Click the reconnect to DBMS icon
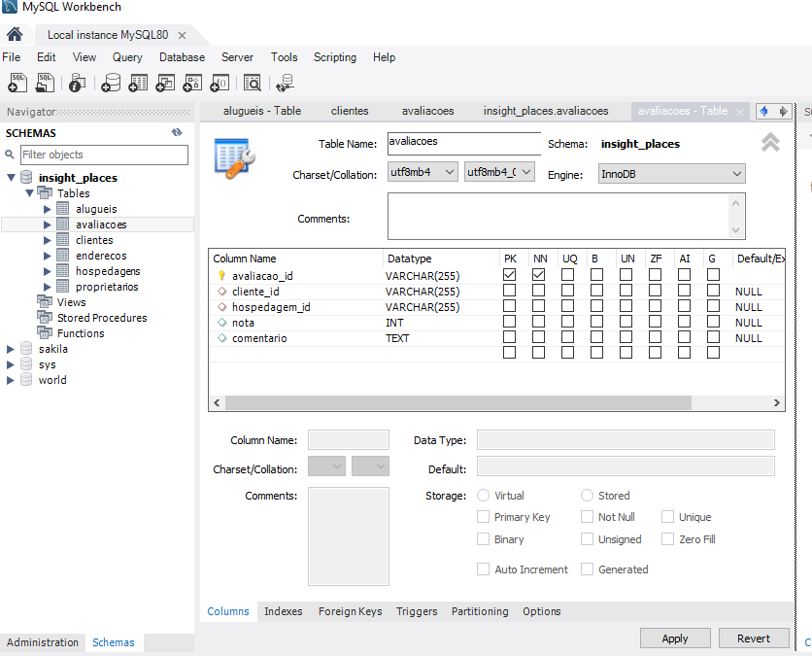812x656 pixels. point(285,83)
